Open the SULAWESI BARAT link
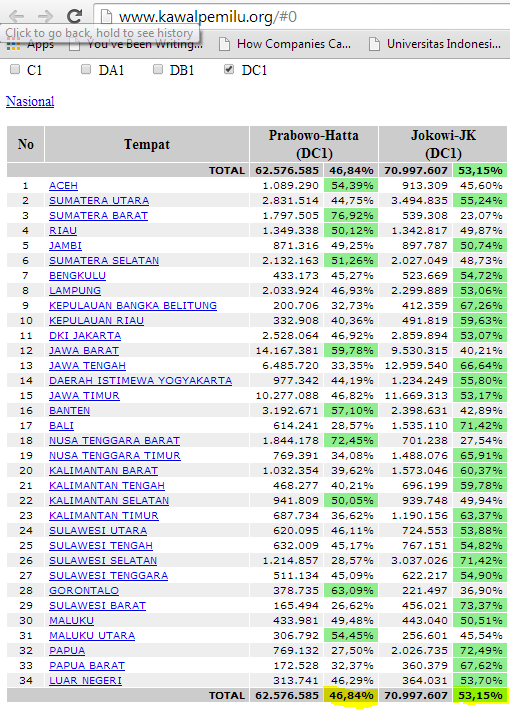This screenshot has width=510, height=709. 97,605
